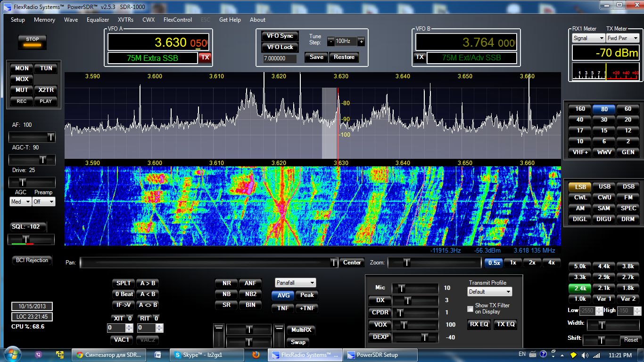644x362 pixels.
Task: Open the Preamp dropdown
Action: 43,202
